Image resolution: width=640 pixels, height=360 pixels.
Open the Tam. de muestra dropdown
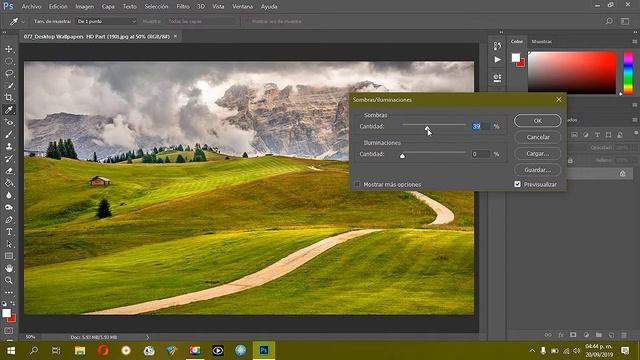click(106, 21)
